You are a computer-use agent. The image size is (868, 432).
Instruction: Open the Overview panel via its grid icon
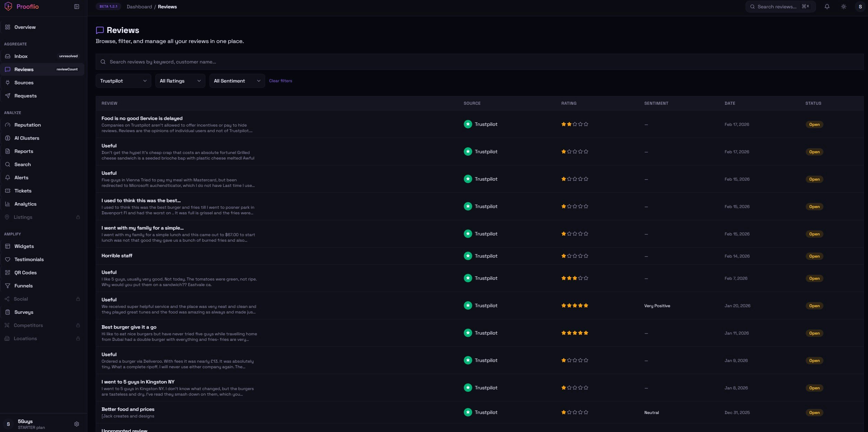[x=8, y=27]
